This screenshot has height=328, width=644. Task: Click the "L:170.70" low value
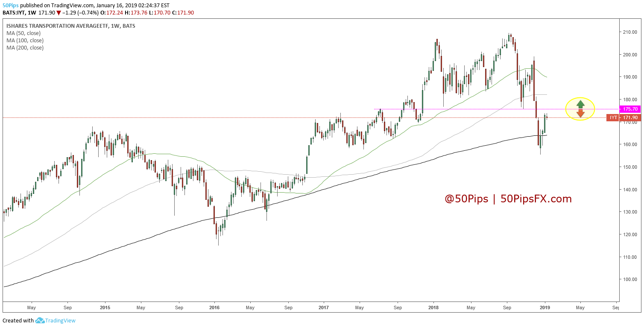(x=160, y=13)
